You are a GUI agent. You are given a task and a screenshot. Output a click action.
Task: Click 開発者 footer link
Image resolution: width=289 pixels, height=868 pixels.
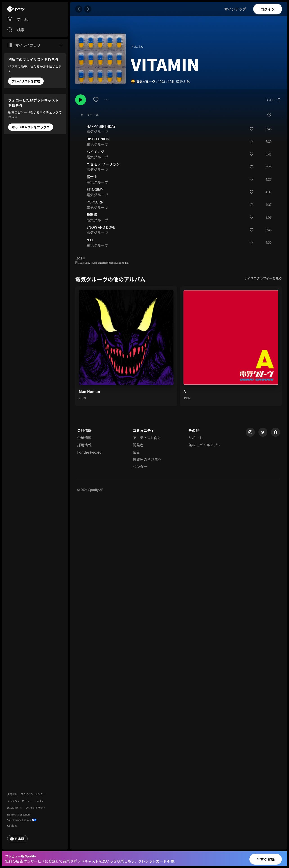[138, 445]
